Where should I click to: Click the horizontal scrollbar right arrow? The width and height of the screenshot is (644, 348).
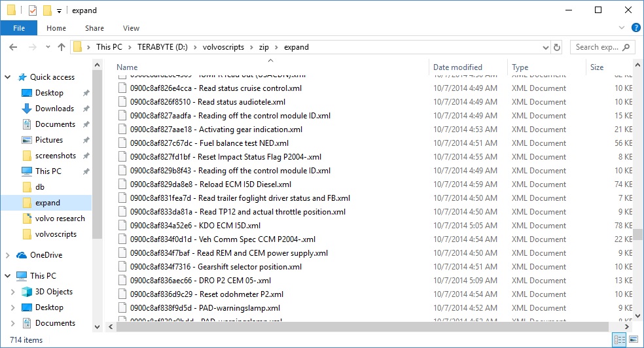627,326
